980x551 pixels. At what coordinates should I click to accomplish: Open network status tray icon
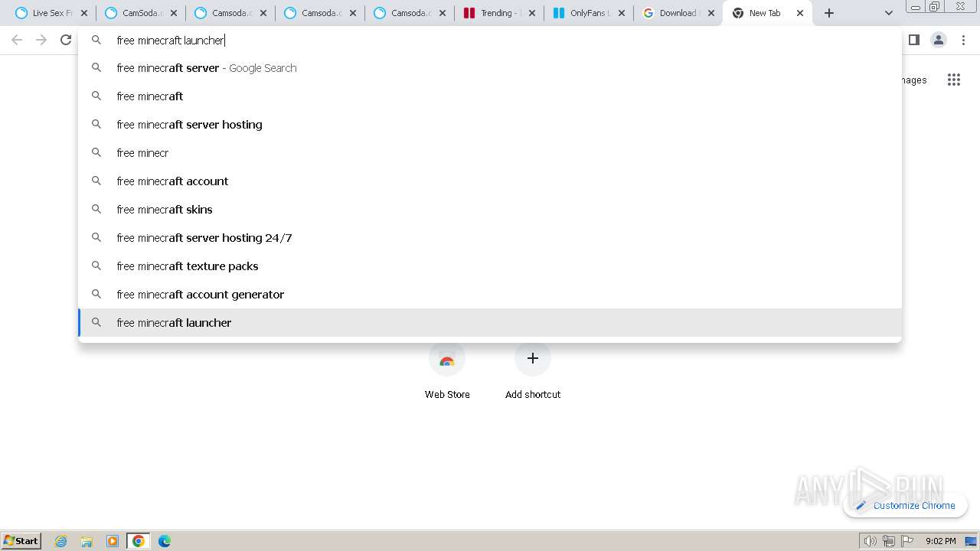(889, 541)
